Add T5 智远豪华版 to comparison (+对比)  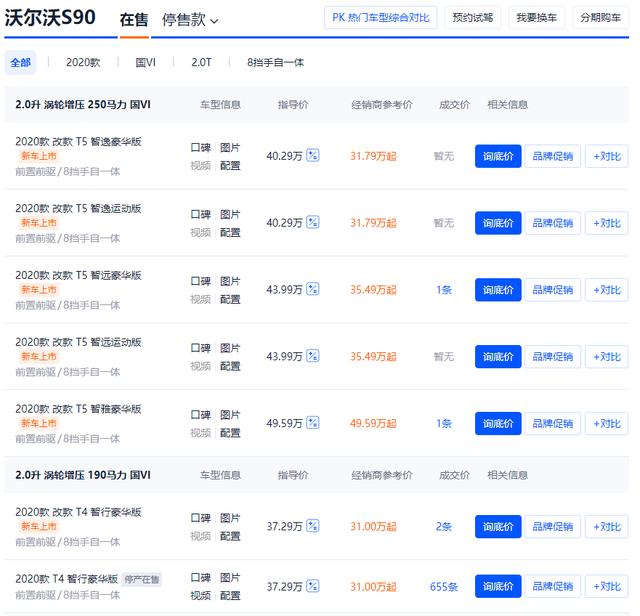click(x=607, y=290)
